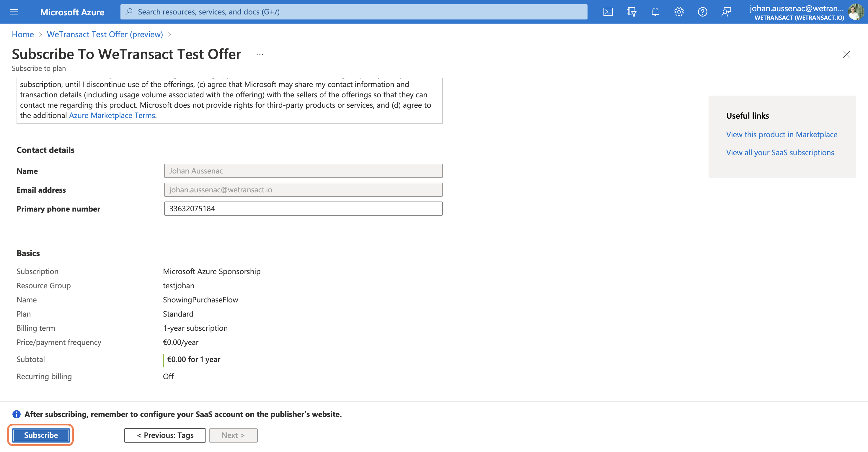Open the feedback icon
This screenshot has width=868, height=452.
point(726,12)
